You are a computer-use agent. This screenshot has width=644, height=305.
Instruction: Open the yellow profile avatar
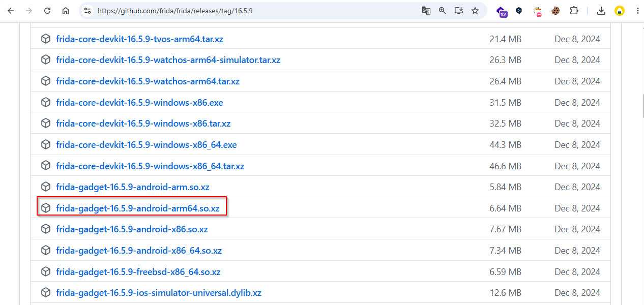click(x=620, y=11)
